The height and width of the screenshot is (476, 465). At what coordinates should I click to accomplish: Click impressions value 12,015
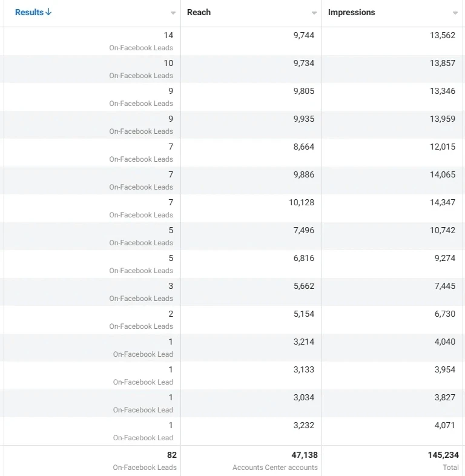coord(443,147)
